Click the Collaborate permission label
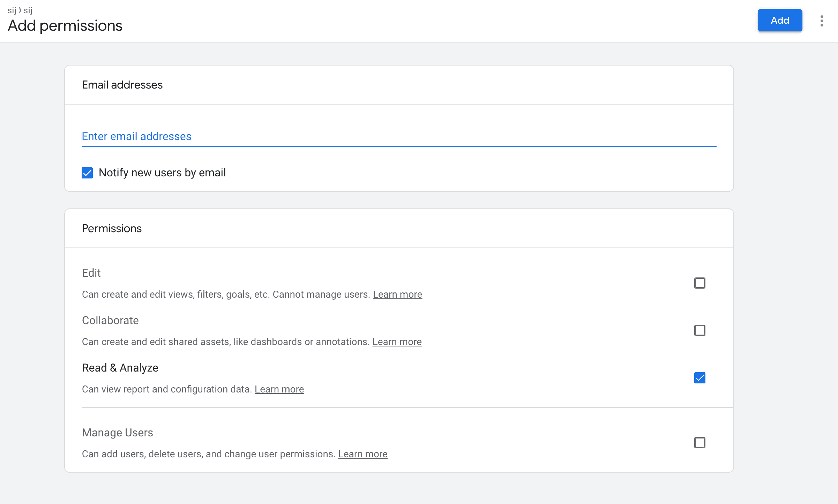838x504 pixels. [110, 320]
